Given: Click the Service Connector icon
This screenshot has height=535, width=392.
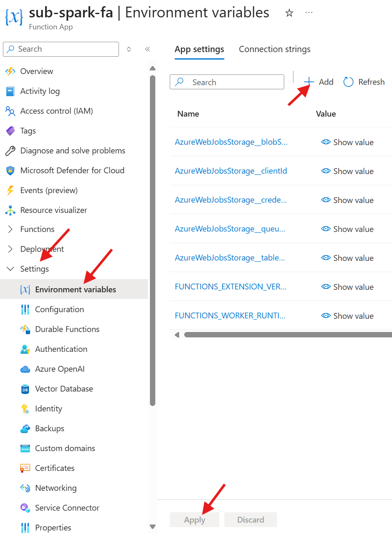Looking at the screenshot, I should (25, 508).
